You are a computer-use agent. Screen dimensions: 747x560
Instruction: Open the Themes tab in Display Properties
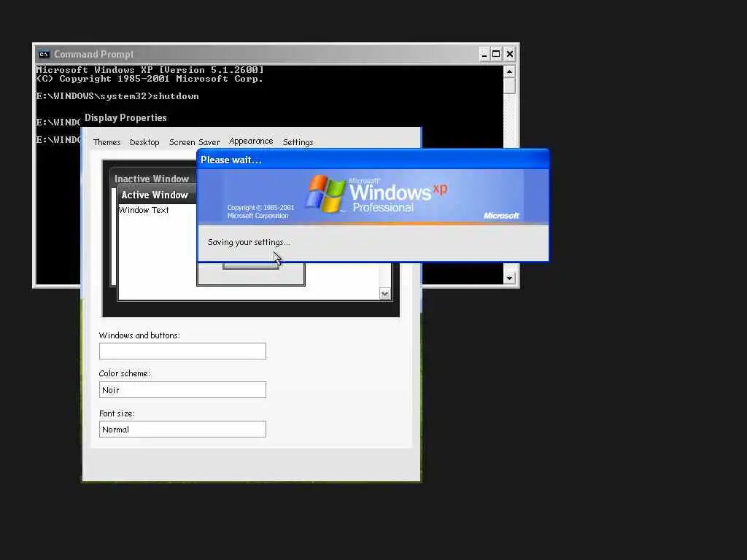click(107, 142)
